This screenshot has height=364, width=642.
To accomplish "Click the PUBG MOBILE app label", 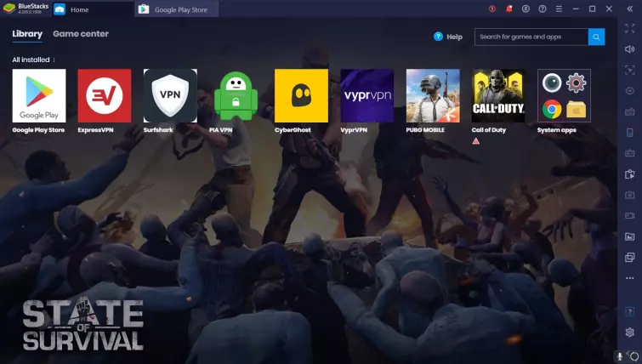I will (425, 130).
